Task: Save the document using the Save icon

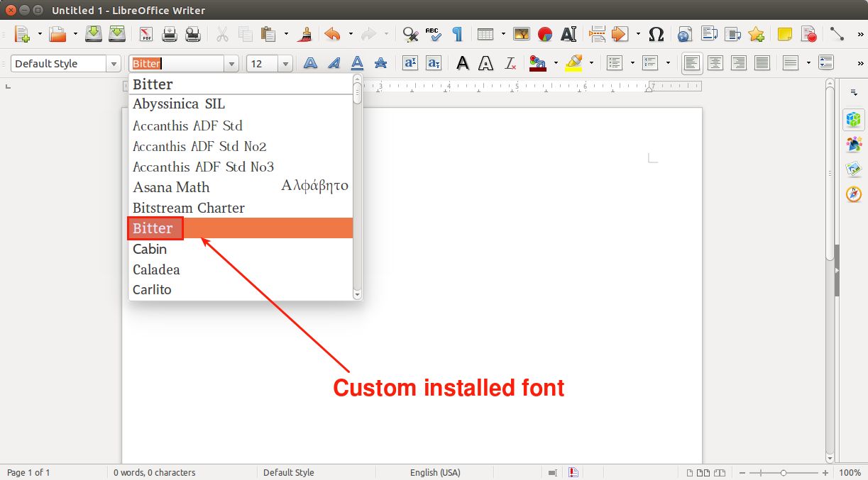Action: click(94, 34)
